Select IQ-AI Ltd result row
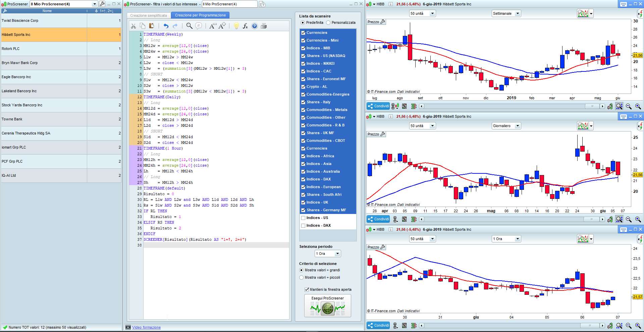 [61, 176]
